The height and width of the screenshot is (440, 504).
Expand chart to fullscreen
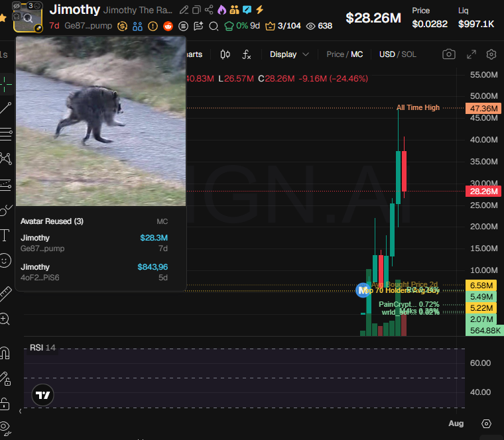click(472, 54)
